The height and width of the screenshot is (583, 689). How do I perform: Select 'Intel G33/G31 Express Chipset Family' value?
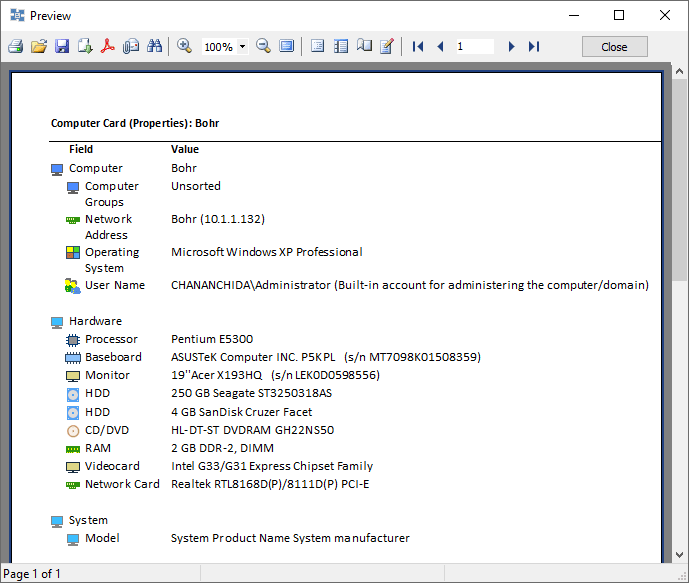point(272,466)
